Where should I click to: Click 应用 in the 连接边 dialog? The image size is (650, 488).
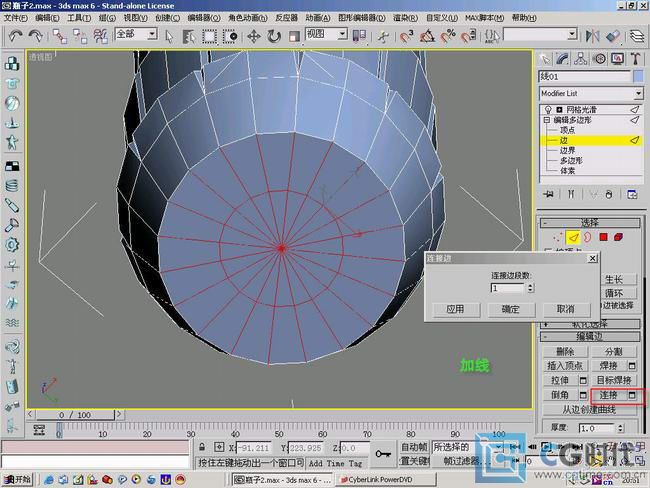tap(455, 309)
